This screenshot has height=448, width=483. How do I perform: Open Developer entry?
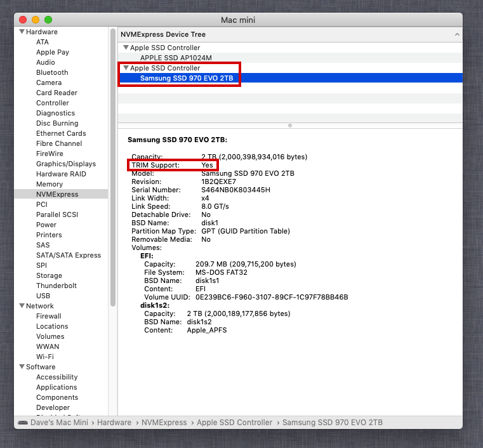(53, 407)
